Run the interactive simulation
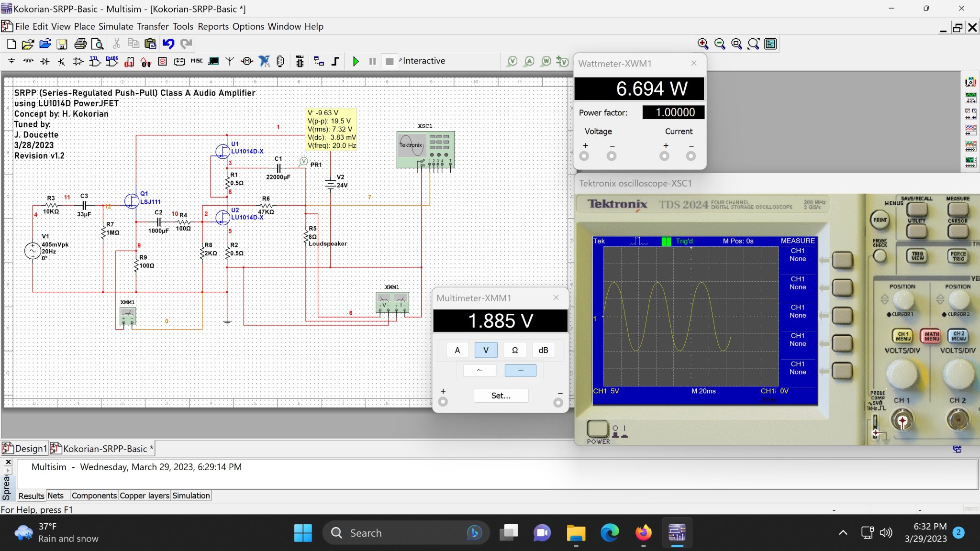Viewport: 980px width, 551px height. coord(356,61)
